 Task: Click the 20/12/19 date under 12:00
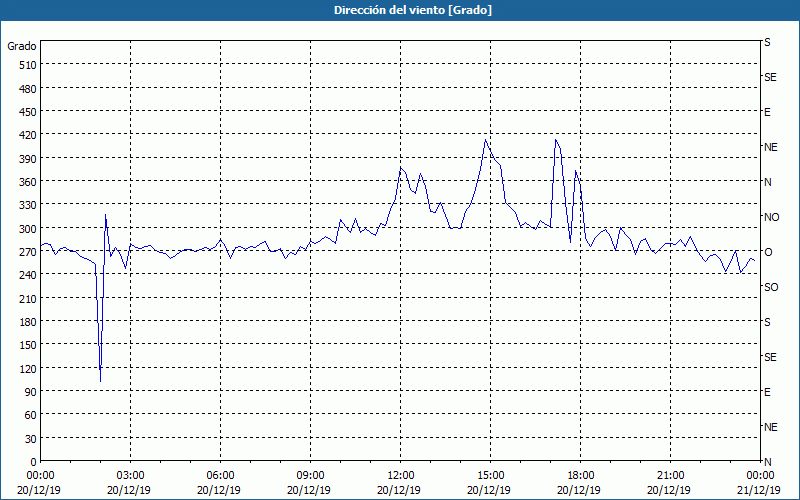pyautogui.click(x=399, y=490)
